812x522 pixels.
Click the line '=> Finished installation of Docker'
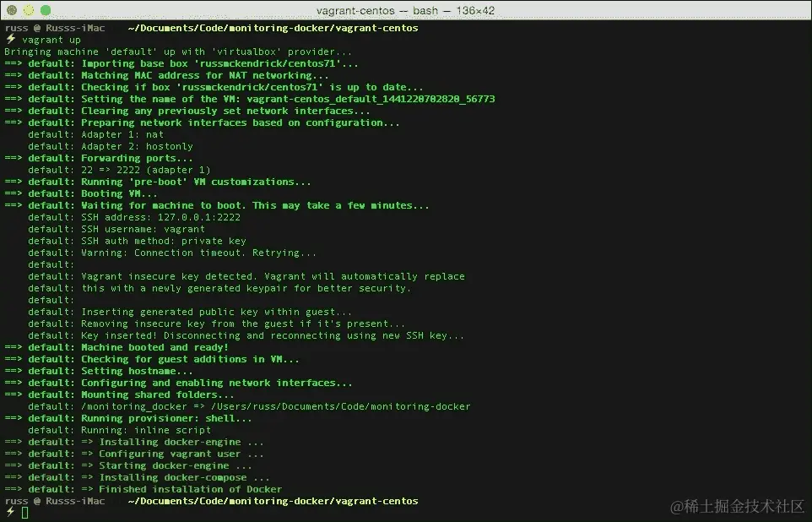[181, 489]
